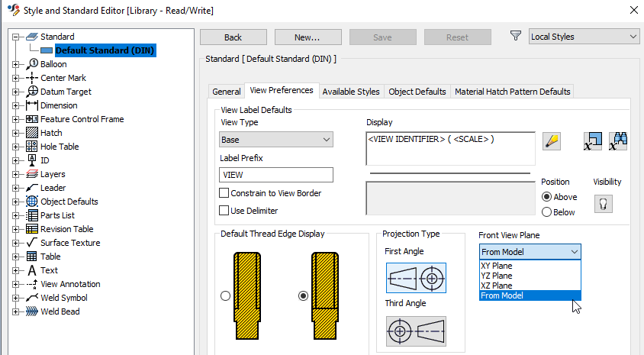Select the left thread edge display radio
Image resolution: width=644 pixels, height=355 pixels.
tap(226, 296)
